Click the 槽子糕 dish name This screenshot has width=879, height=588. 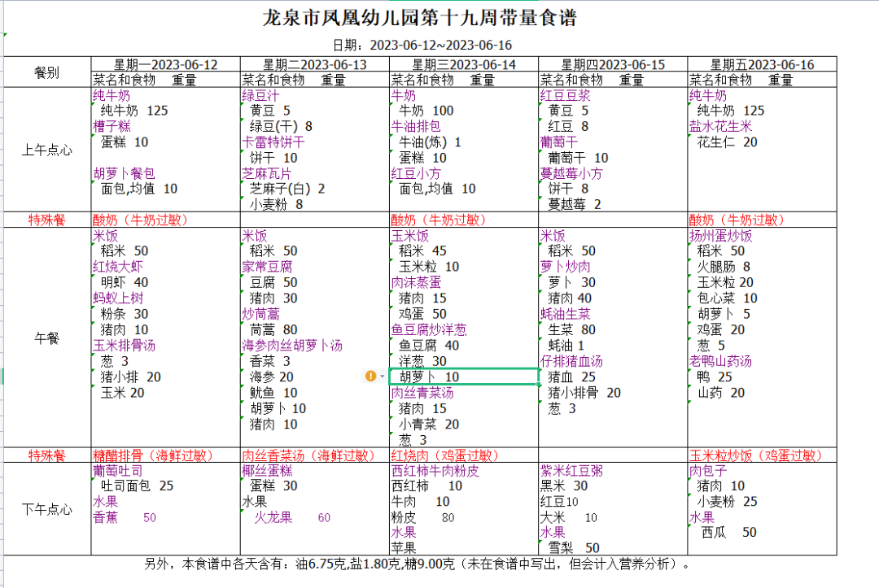(112, 127)
